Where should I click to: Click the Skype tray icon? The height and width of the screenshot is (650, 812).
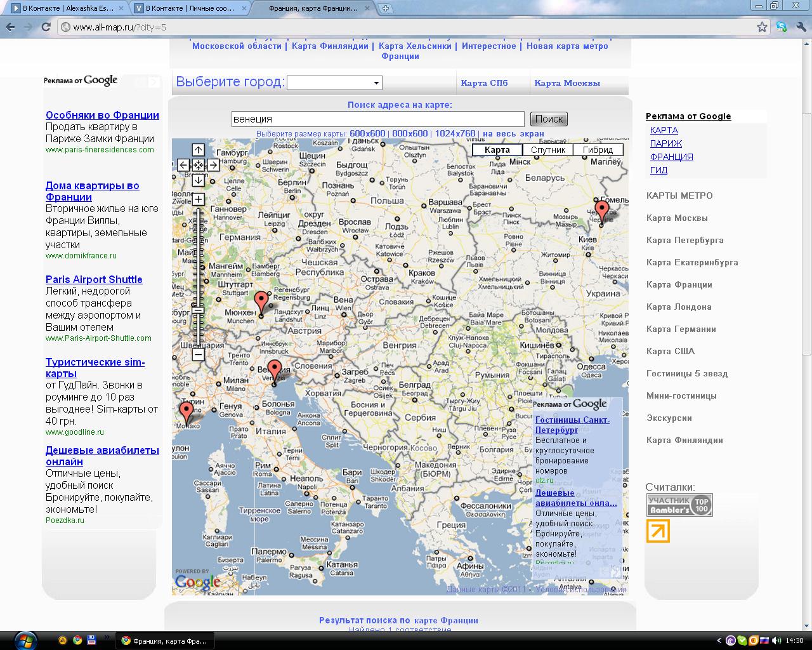point(742,640)
